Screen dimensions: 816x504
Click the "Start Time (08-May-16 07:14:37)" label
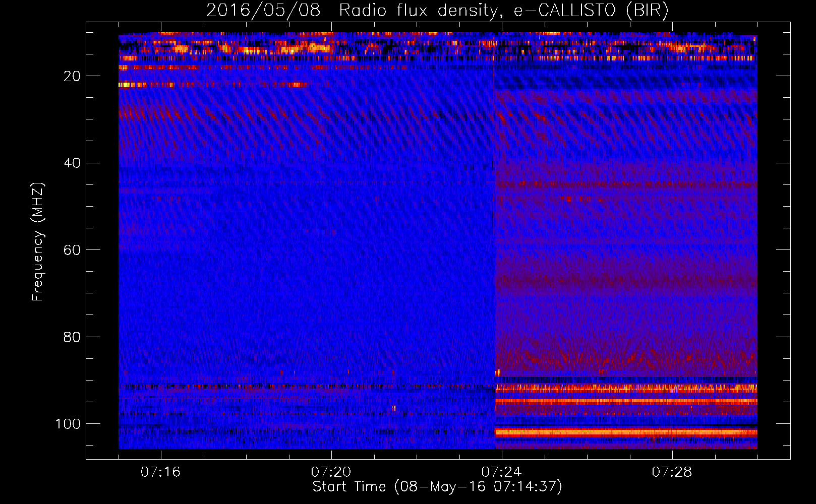click(x=437, y=487)
